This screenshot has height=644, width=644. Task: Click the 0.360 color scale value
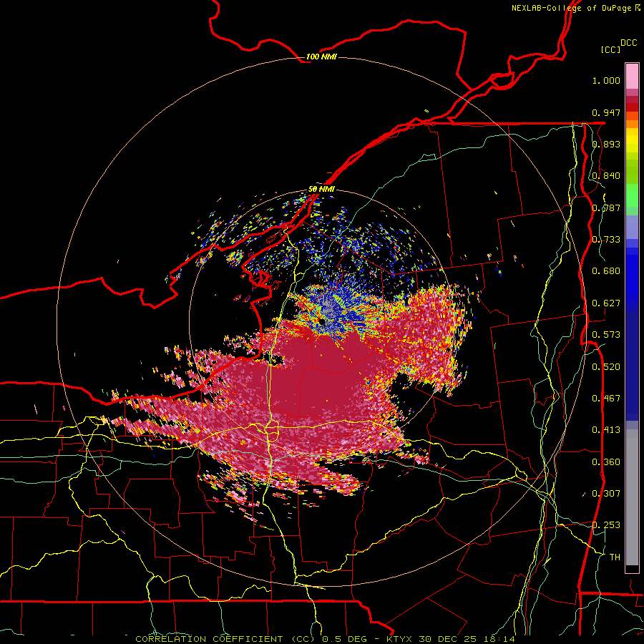click(606, 462)
